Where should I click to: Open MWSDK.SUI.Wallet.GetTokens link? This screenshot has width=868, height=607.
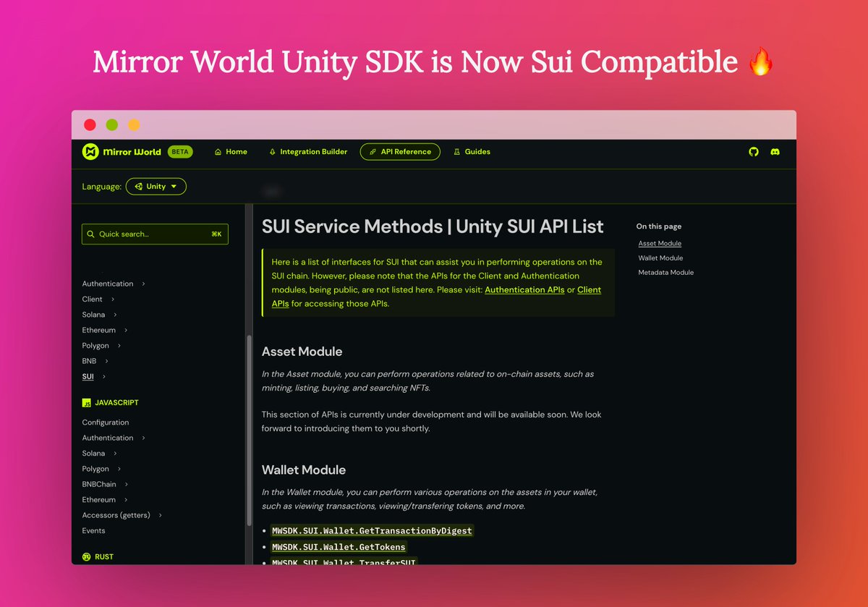pyautogui.click(x=339, y=547)
